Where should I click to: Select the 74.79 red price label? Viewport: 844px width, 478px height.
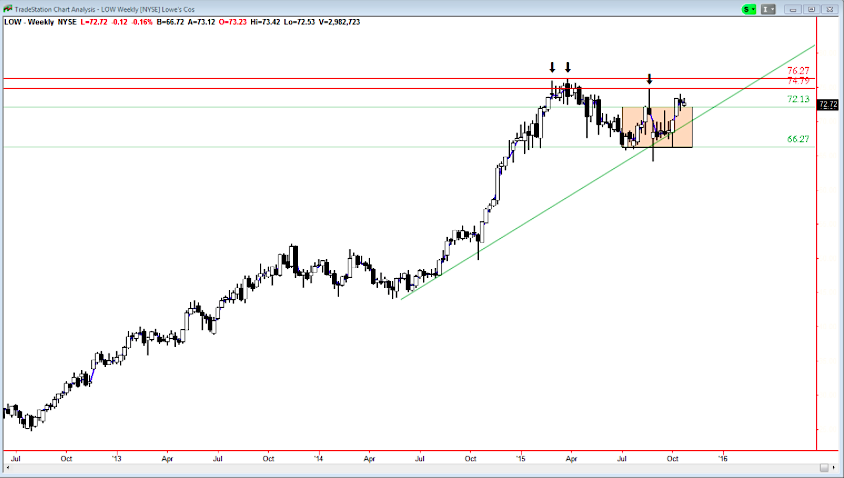tap(798, 81)
